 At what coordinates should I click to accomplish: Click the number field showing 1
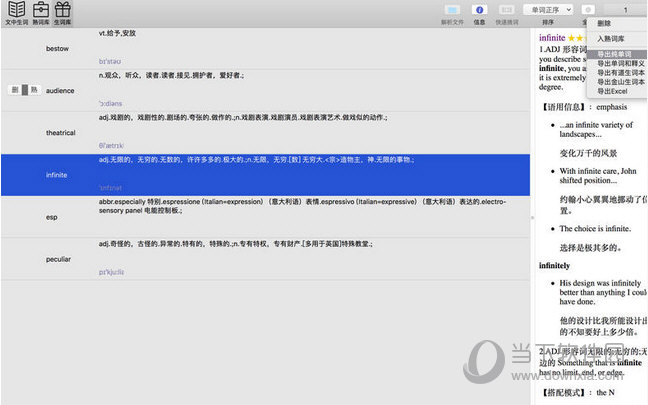coord(625,9)
